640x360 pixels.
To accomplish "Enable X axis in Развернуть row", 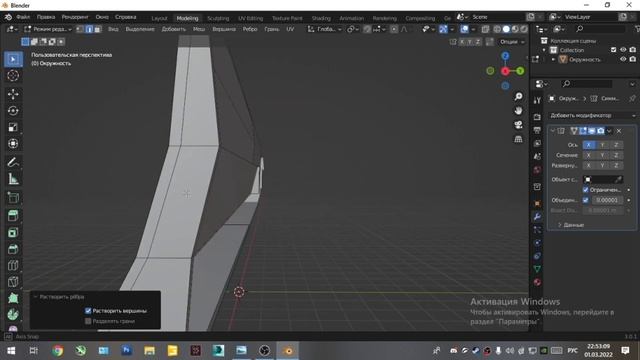I will pyautogui.click(x=589, y=165).
